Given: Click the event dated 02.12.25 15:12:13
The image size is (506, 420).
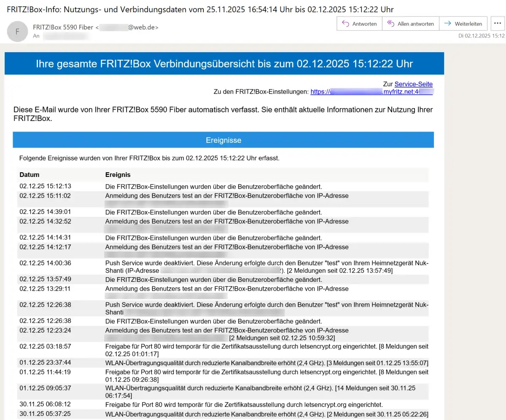Looking at the screenshot, I should coord(213,186).
